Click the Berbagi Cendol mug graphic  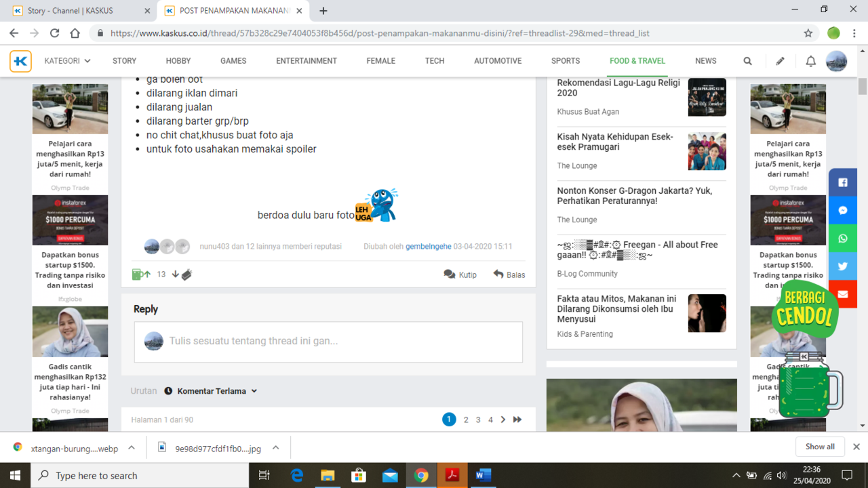pyautogui.click(x=807, y=349)
